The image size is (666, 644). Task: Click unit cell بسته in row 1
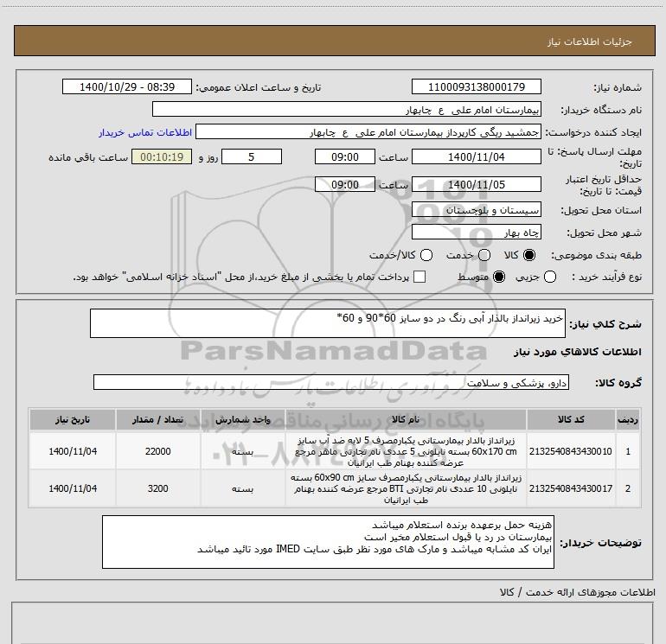[242, 451]
